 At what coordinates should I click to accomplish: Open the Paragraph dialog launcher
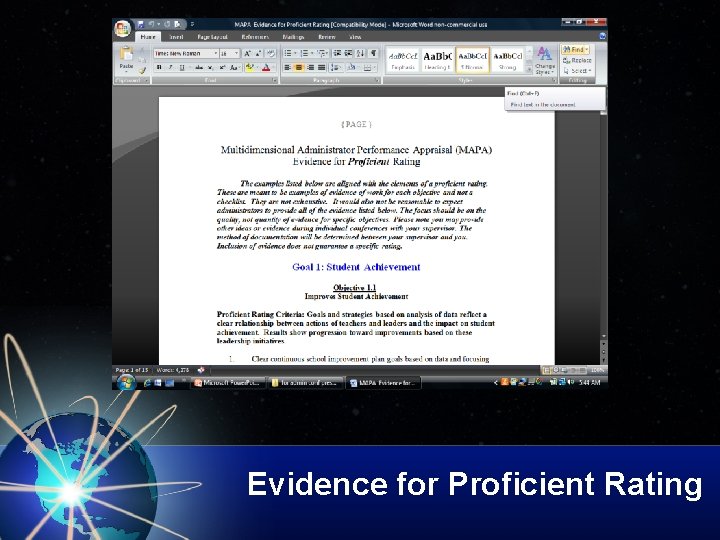pos(377,80)
